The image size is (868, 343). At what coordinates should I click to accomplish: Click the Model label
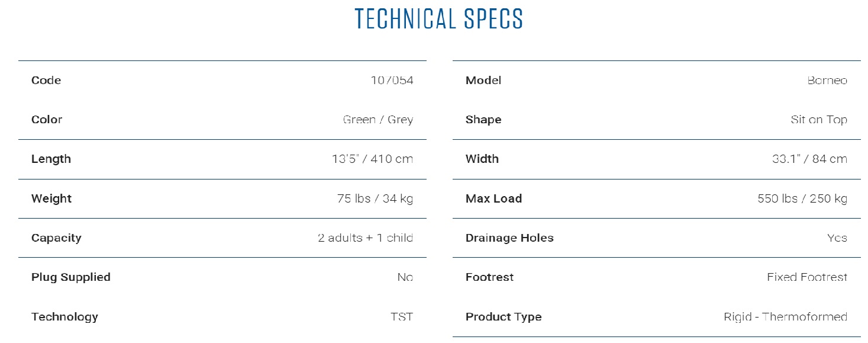point(483,81)
